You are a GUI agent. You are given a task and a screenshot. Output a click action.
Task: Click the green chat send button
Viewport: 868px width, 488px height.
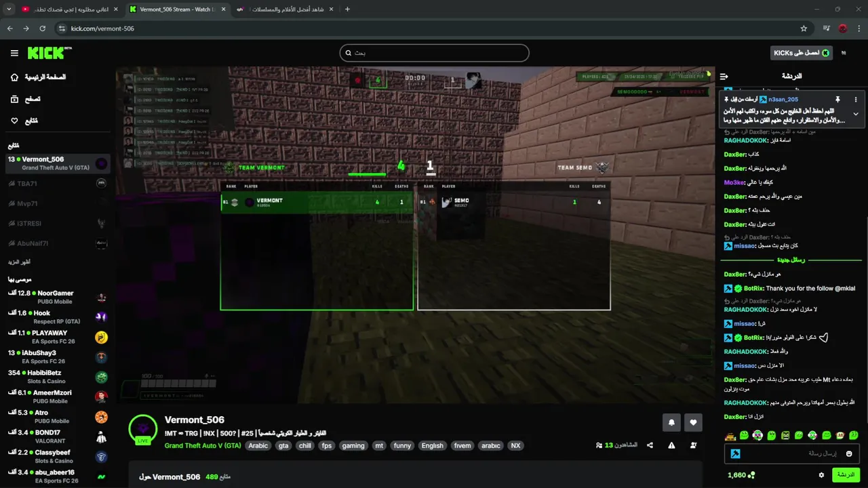point(846,475)
